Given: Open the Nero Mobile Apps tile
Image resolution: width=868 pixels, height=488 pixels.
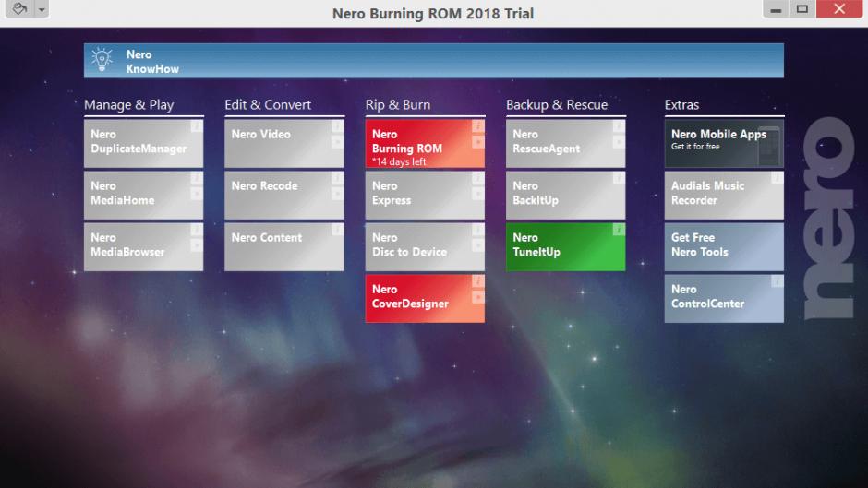Looking at the screenshot, I should 716,143.
